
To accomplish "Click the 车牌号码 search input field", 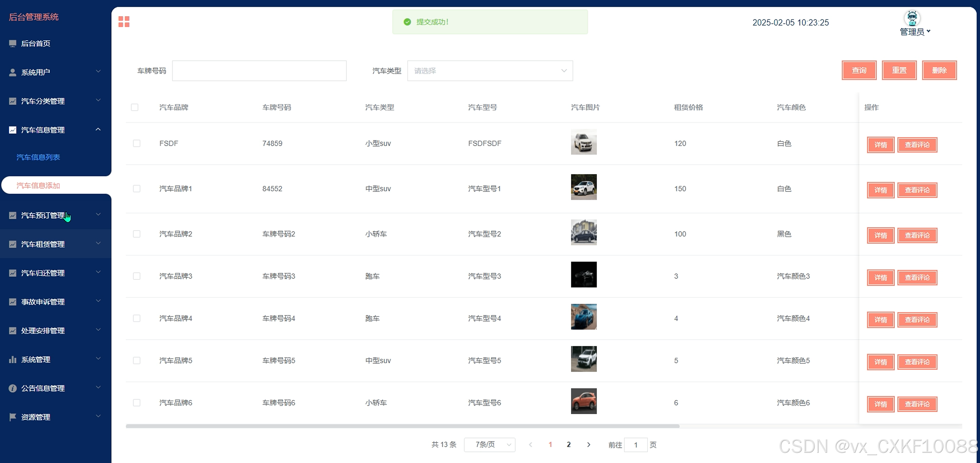I will (259, 71).
